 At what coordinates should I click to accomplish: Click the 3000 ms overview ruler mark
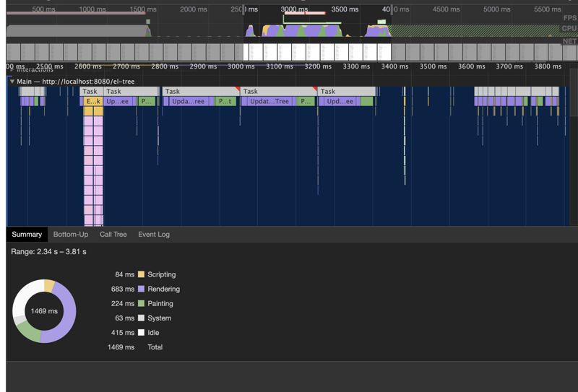click(x=294, y=9)
